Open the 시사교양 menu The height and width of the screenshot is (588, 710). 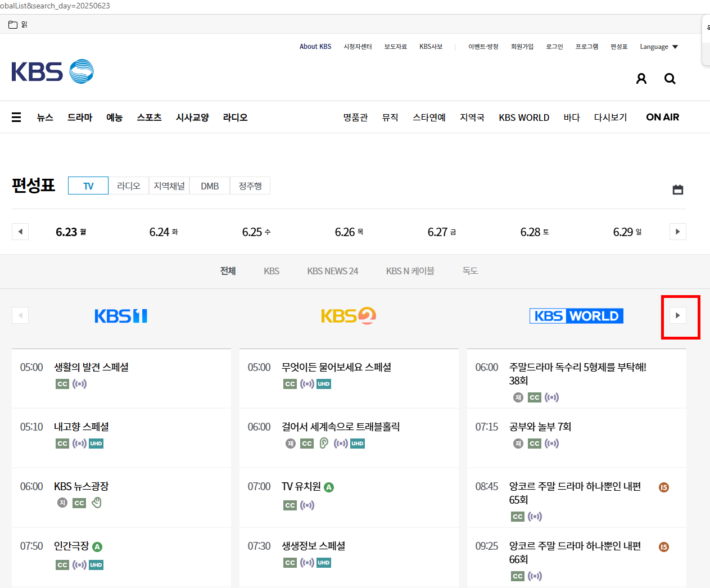tap(192, 117)
